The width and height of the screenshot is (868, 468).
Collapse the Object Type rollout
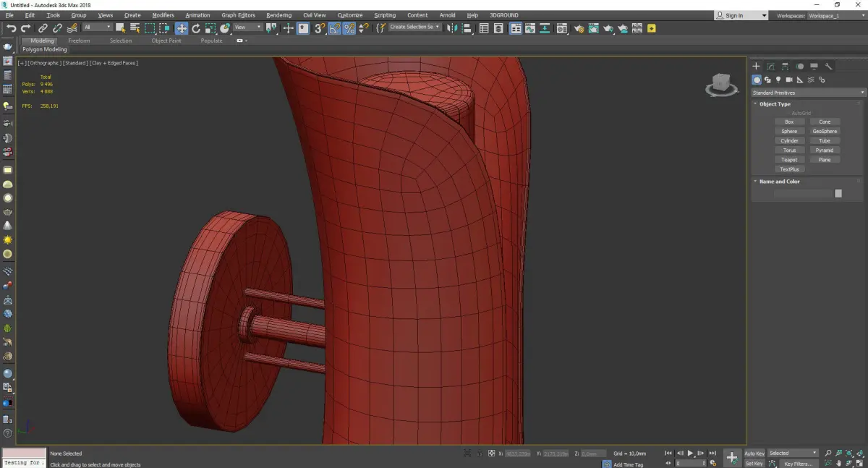(775, 104)
